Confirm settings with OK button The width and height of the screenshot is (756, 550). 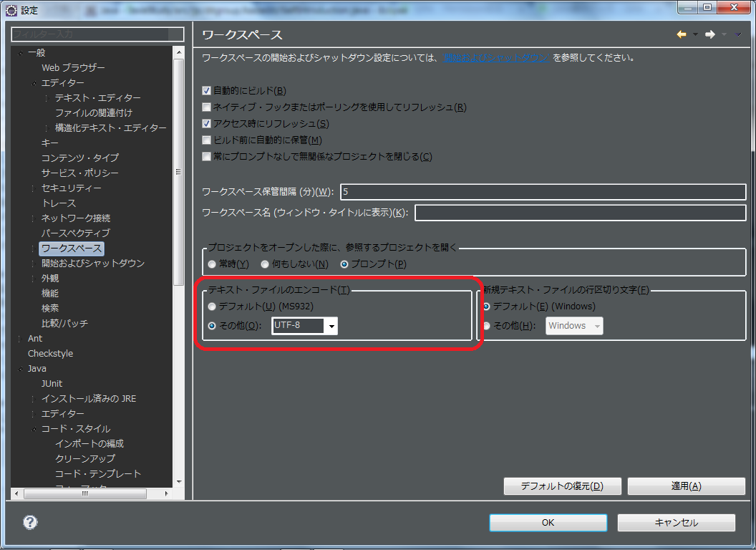[548, 523]
